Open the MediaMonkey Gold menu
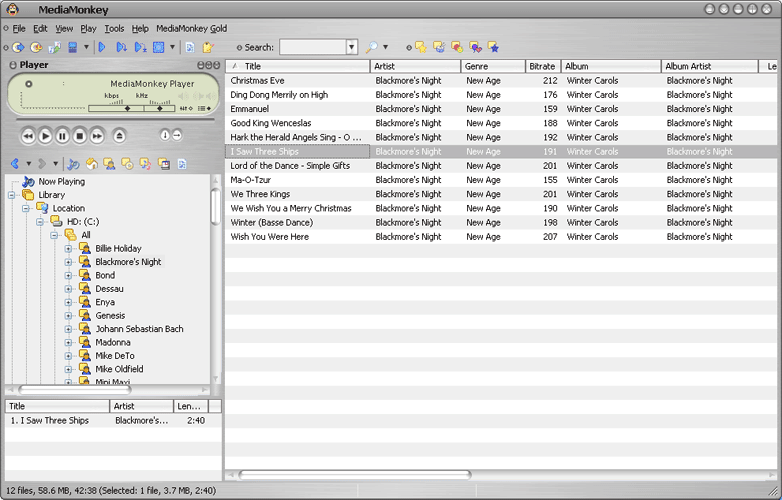This screenshot has width=782, height=500. click(x=192, y=28)
